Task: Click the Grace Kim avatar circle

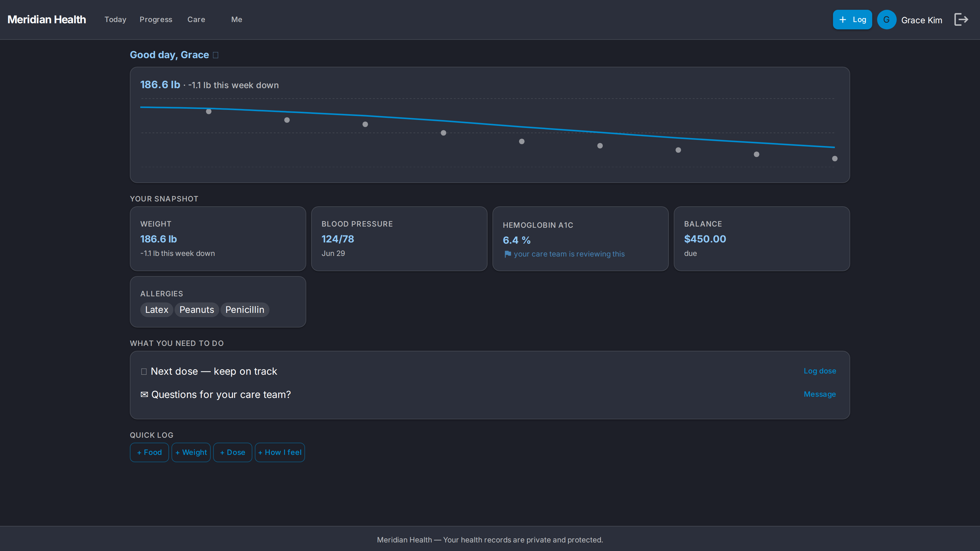Action: point(886,20)
